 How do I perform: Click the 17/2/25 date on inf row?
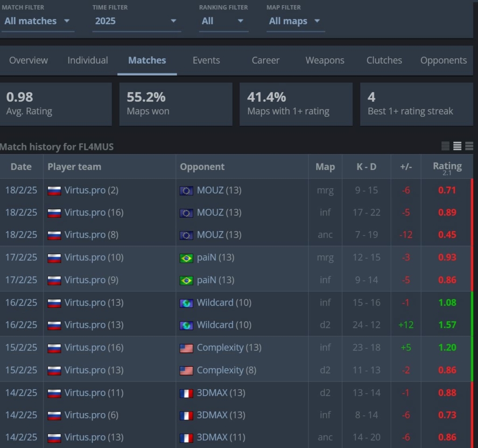21,280
